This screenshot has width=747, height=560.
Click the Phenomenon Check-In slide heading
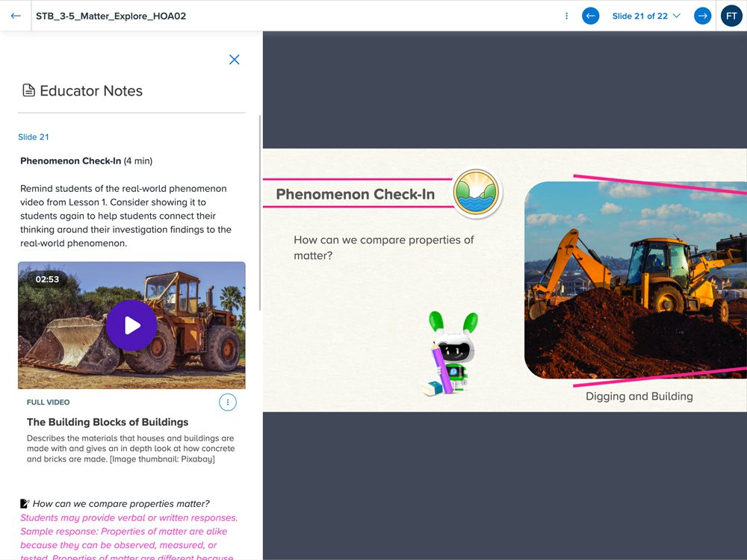(355, 194)
